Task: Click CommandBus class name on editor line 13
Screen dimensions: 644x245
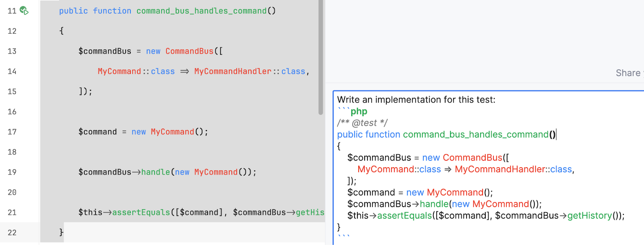Action: tap(189, 51)
